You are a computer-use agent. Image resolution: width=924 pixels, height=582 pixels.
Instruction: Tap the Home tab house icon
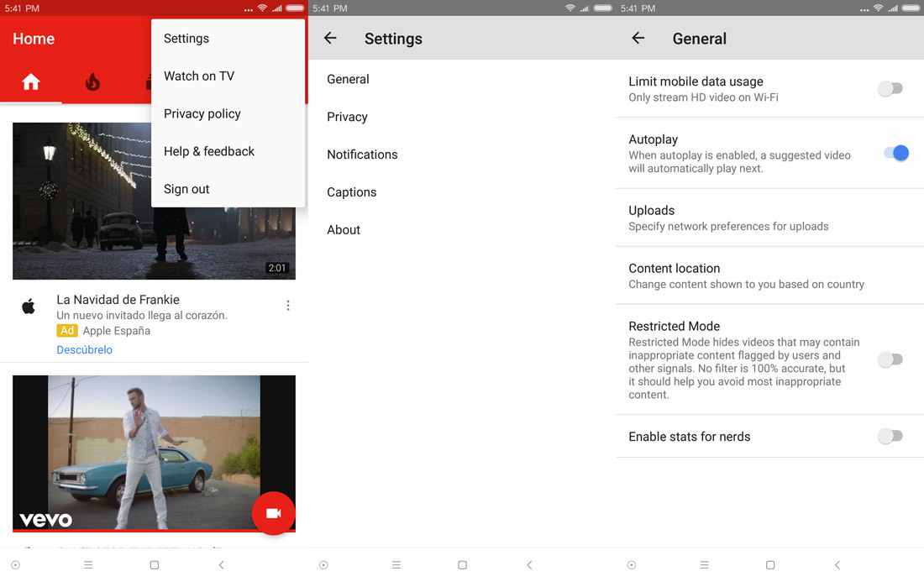click(x=31, y=81)
